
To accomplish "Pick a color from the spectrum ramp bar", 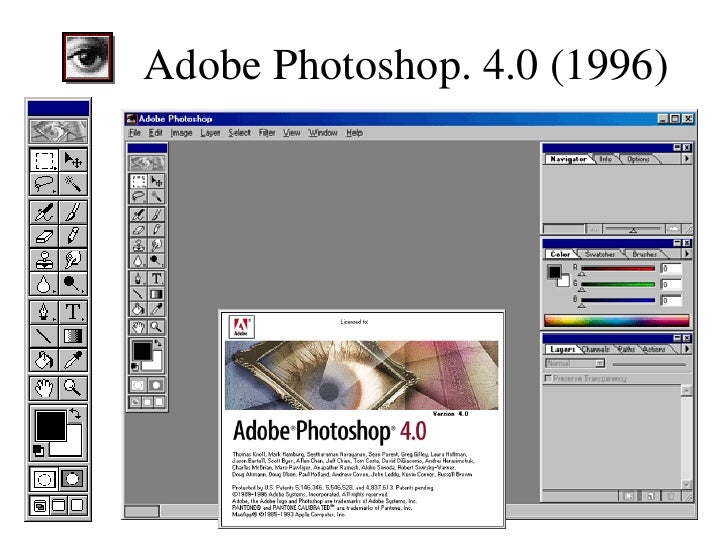I will tap(617, 320).
